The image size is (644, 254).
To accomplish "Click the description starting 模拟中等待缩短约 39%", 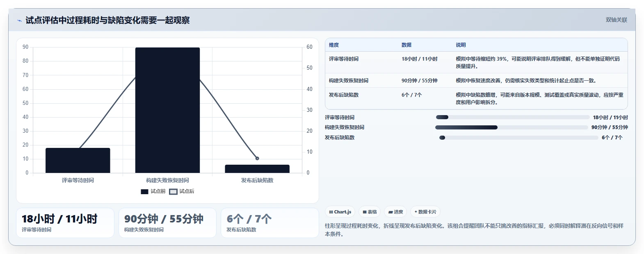I will coord(538,63).
